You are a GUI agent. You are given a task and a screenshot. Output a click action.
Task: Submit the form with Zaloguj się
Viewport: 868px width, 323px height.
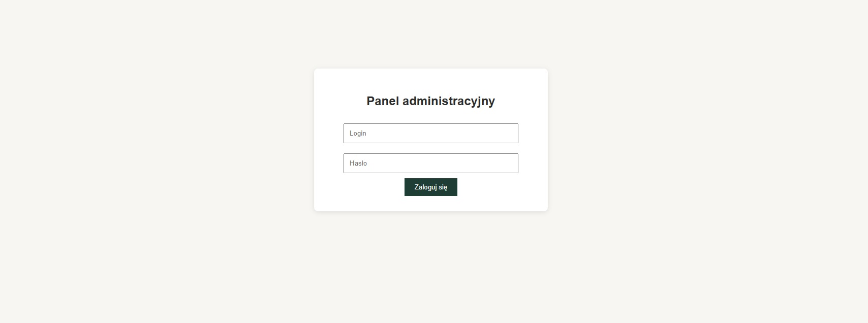pos(430,187)
